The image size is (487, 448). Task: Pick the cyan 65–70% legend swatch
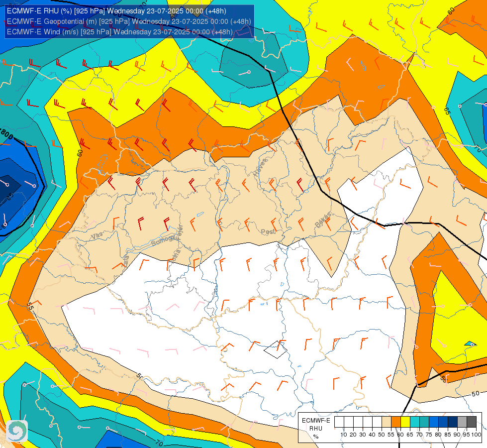[x=415, y=422]
